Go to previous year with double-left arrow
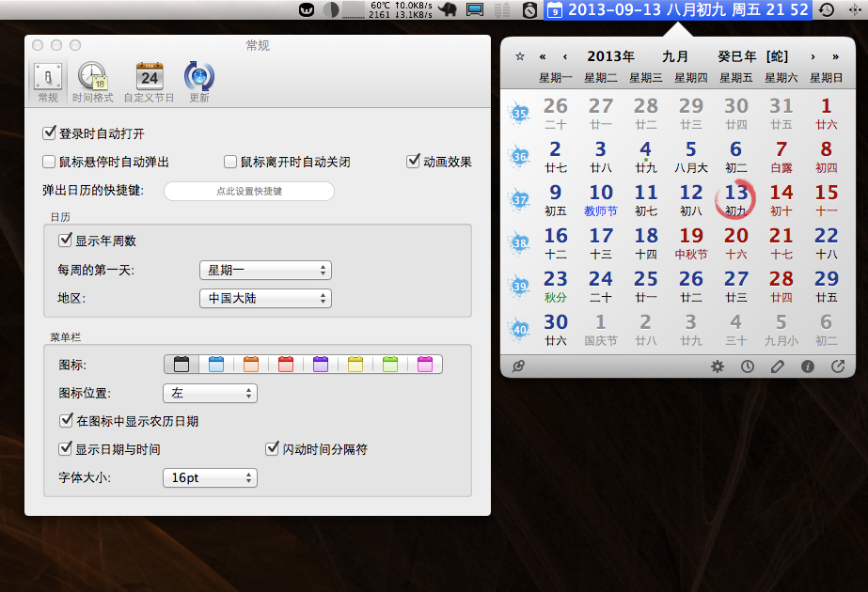Screen dimensions: 868x592 (543, 56)
